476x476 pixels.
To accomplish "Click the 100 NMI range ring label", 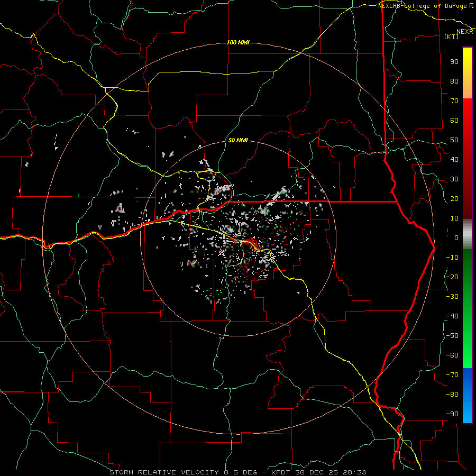I will pyautogui.click(x=238, y=42).
